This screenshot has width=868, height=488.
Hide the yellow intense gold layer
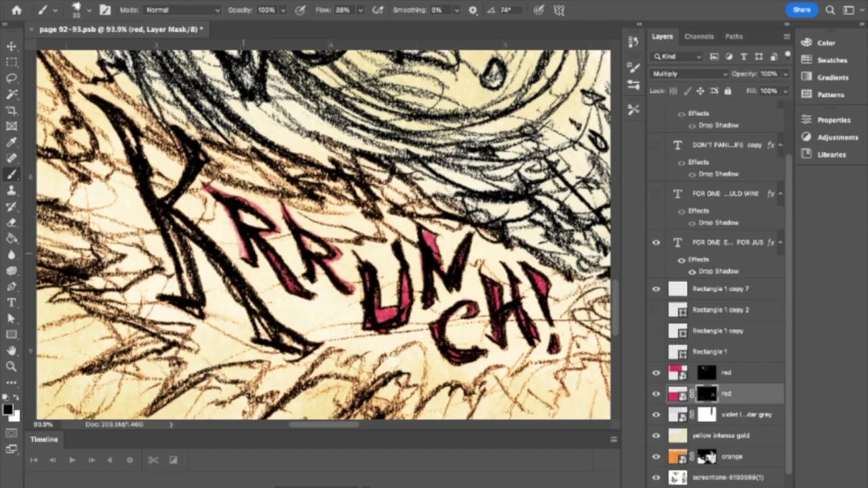click(x=656, y=436)
